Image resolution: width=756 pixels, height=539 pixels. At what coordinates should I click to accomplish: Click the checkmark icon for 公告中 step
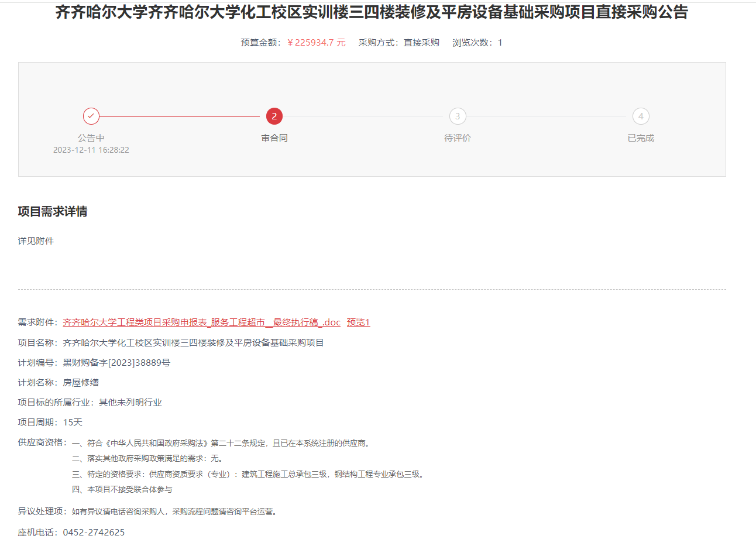[91, 116]
